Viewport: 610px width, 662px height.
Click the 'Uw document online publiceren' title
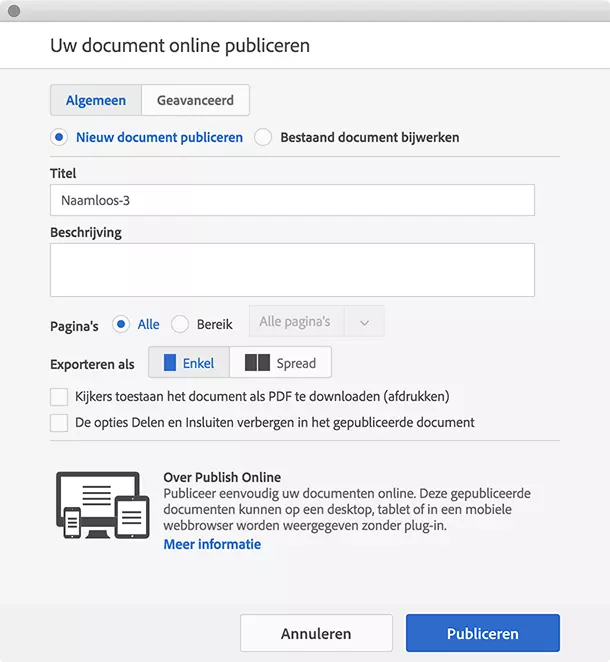180,46
